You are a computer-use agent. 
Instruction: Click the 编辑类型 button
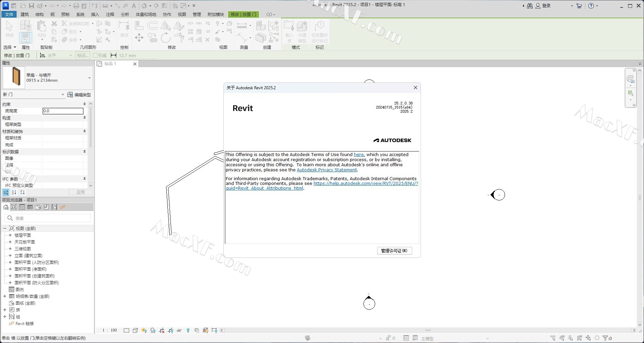[79, 95]
